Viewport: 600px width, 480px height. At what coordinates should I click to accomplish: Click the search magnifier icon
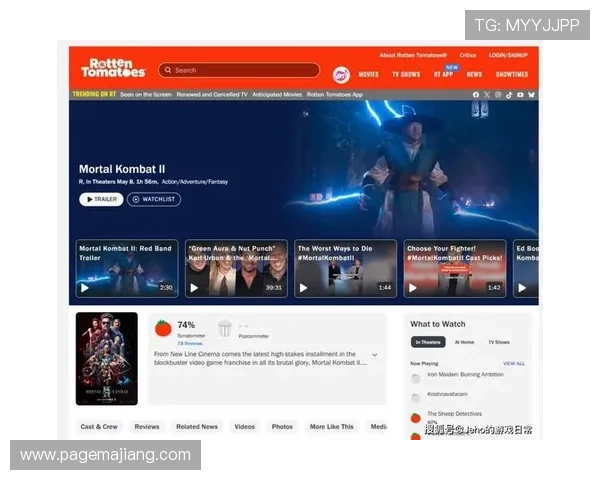click(x=168, y=70)
